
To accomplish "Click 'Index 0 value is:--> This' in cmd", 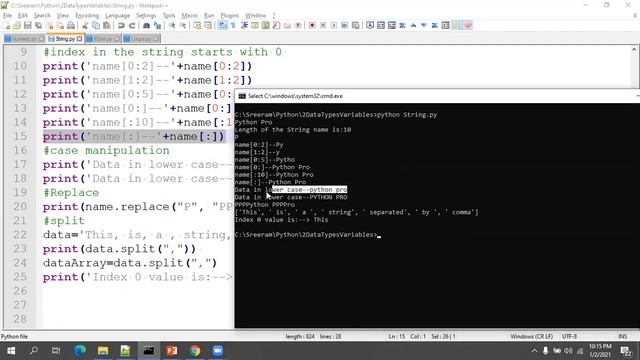I will tap(281, 220).
